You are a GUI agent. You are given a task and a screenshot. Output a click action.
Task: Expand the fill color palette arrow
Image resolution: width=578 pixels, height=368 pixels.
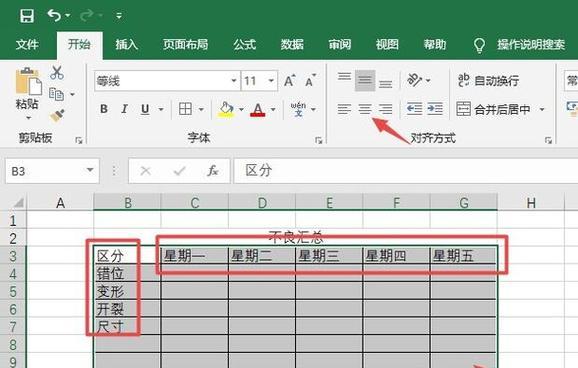click(x=241, y=110)
